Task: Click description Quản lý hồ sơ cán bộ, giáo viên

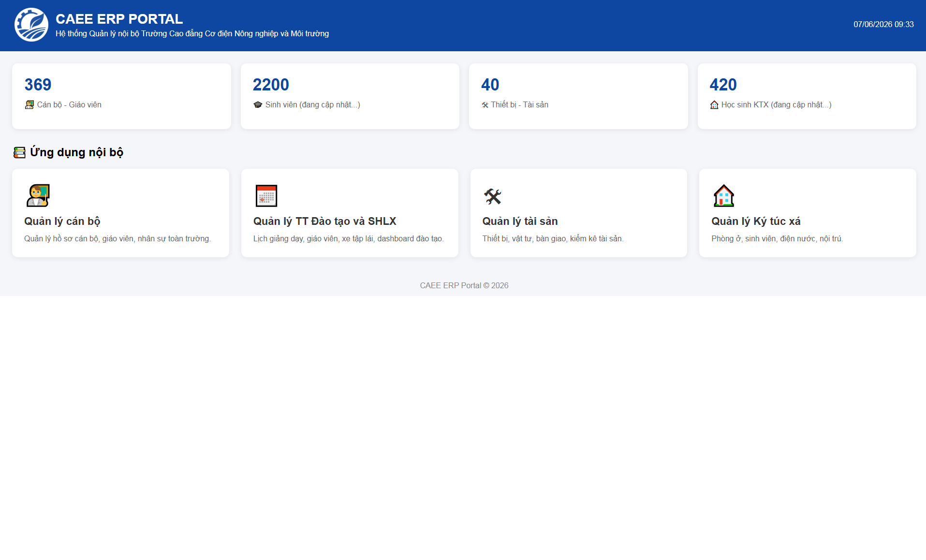Action: (x=118, y=239)
